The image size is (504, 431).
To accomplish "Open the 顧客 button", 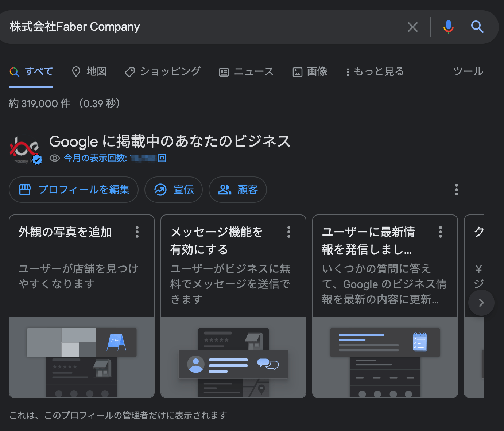I will (x=238, y=190).
